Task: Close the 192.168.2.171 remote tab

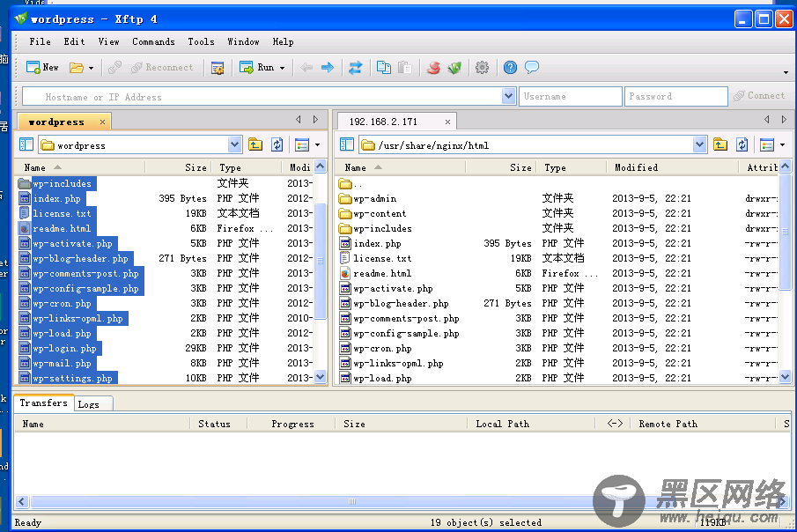Action: click(447, 122)
